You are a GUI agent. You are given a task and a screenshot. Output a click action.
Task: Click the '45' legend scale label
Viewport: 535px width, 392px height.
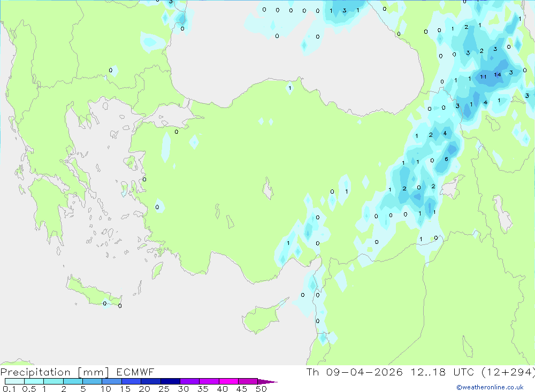[242, 389]
